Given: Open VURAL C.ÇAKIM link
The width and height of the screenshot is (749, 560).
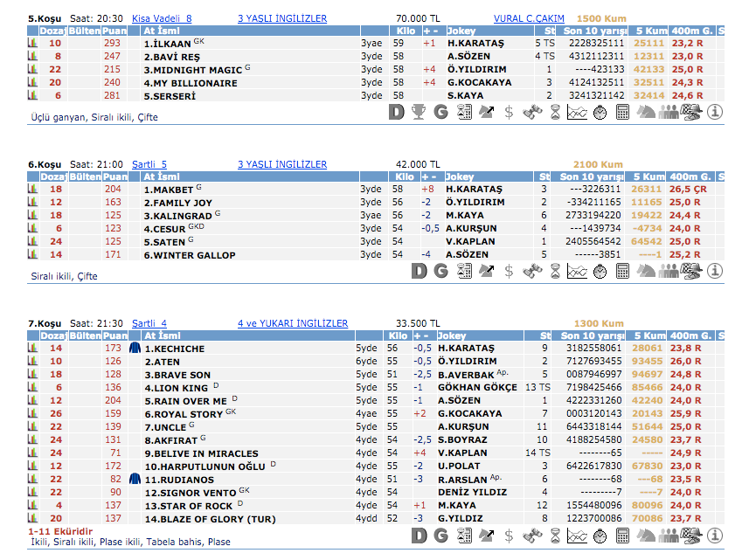Looking at the screenshot, I should point(529,18).
